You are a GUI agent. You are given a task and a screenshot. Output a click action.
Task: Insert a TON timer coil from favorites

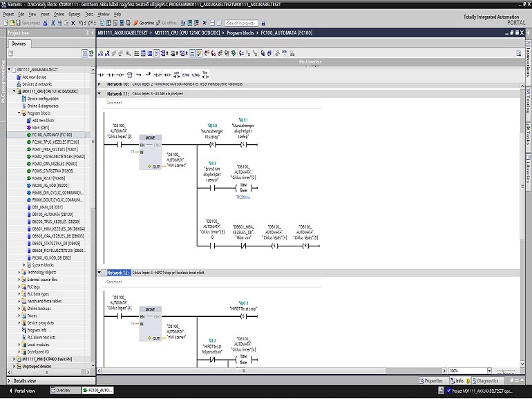[x=205, y=75]
